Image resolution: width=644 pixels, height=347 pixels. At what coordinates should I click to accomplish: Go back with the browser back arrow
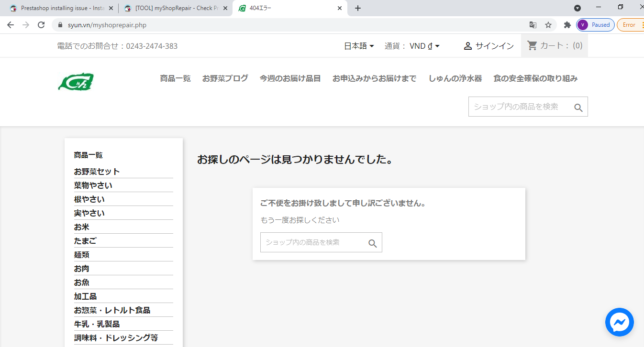11,25
